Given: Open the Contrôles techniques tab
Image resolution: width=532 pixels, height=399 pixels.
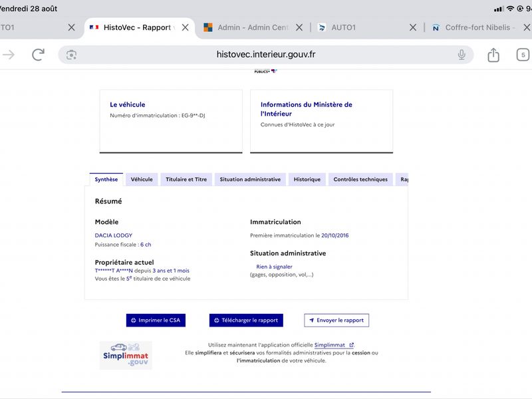Looking at the screenshot, I should [x=360, y=180].
